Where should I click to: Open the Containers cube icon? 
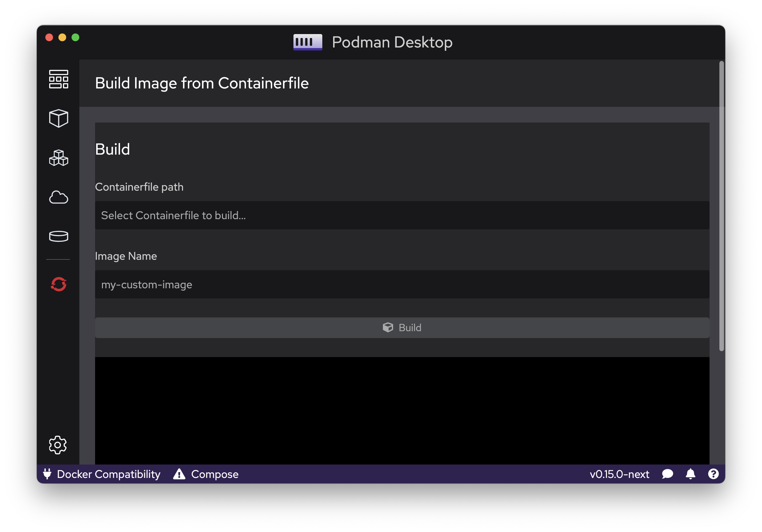coord(58,118)
